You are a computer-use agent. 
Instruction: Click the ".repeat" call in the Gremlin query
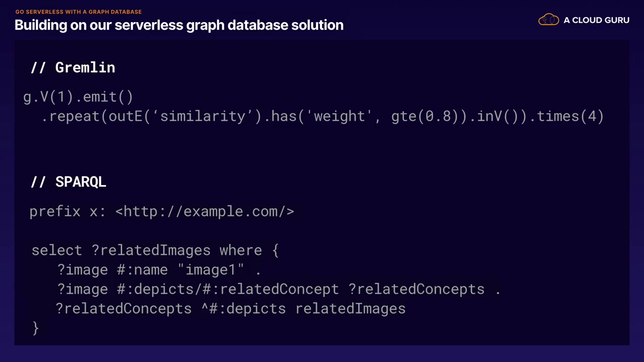point(71,117)
